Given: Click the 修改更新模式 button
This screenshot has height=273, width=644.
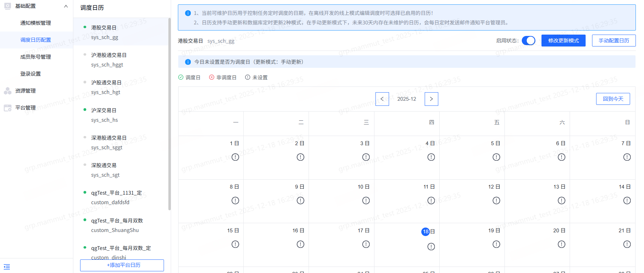Looking at the screenshot, I should 564,41.
